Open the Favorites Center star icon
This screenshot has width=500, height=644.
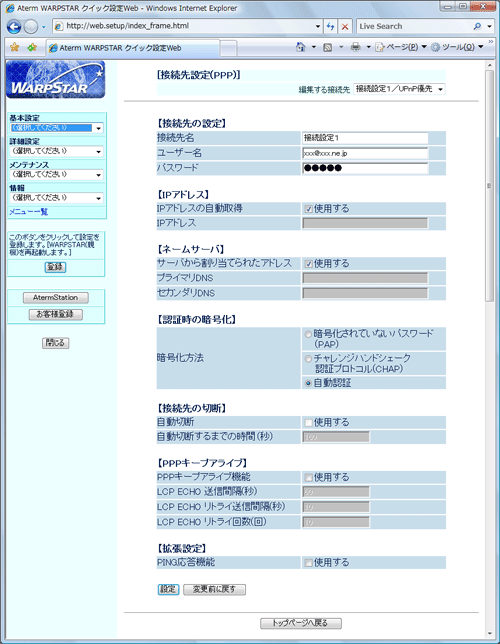tap(14, 47)
